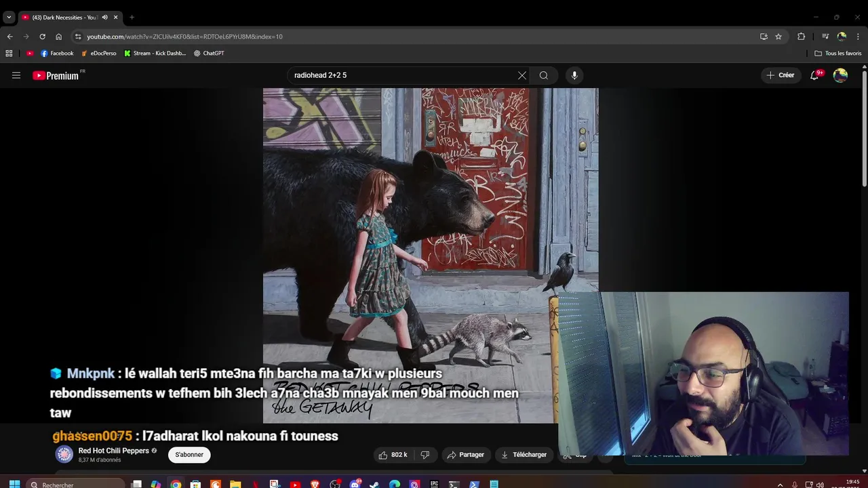
Task: Open the YouTube bookmark icon
Action: [x=30, y=53]
